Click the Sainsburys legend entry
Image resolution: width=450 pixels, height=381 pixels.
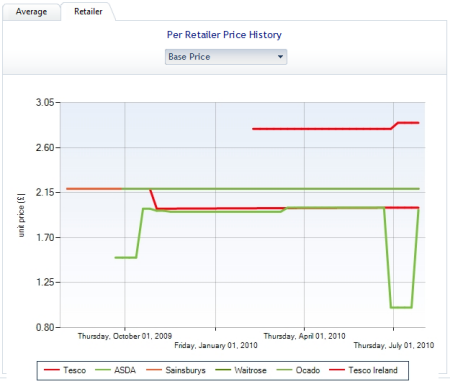[x=176, y=370]
